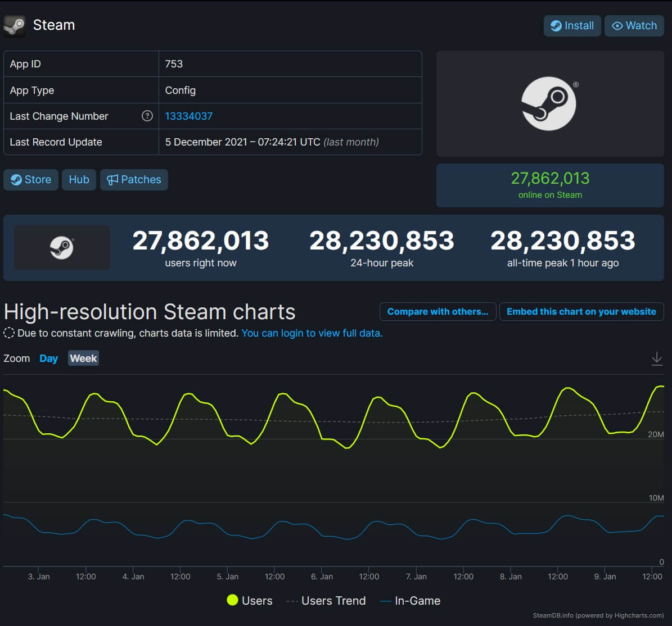Click the Steam logo icon in the page header
This screenshot has width=672, height=626.
click(x=14, y=25)
